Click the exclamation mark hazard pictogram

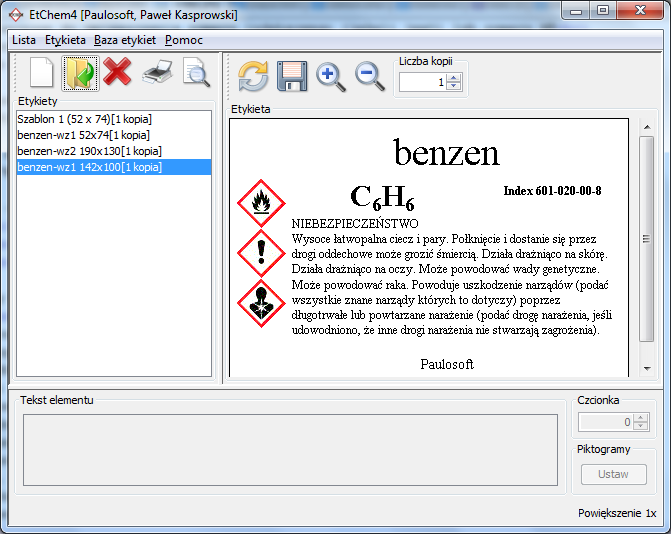(261, 253)
